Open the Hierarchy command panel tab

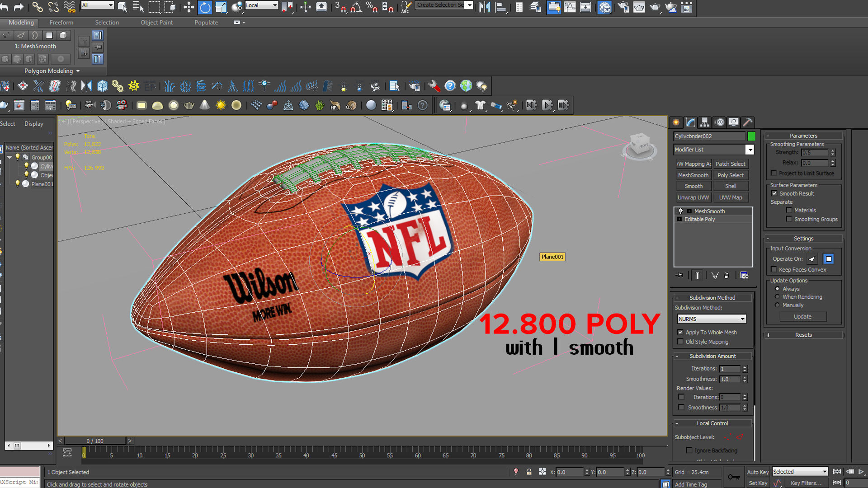(x=704, y=122)
